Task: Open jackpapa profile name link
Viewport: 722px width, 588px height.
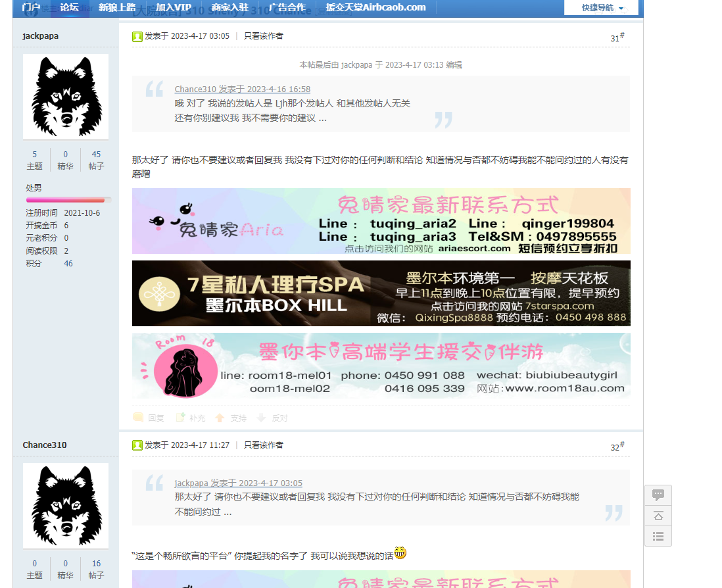Action: 41,36
